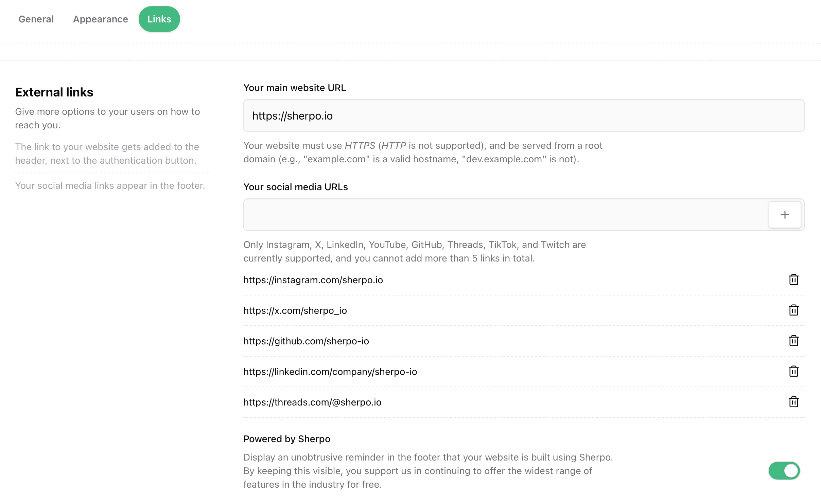
Task: Click the https://linkedin.com/company/sherpo-io row
Action: coord(330,371)
